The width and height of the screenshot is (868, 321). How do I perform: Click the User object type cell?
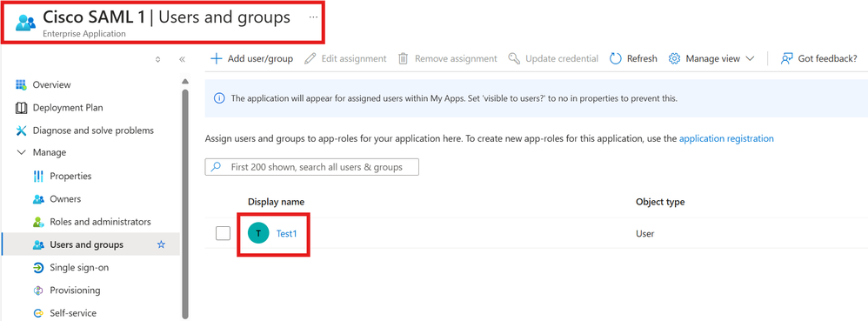coord(644,233)
